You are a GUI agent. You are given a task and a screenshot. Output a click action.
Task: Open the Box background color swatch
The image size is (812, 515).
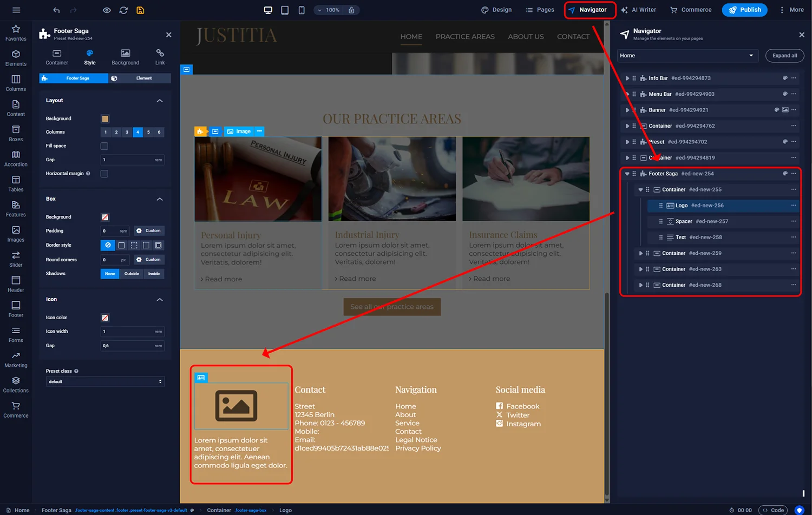104,217
